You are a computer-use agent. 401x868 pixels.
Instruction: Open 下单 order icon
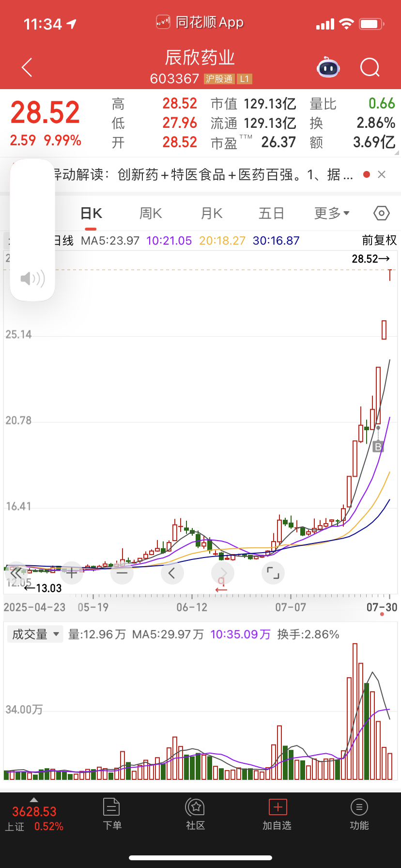point(112,814)
